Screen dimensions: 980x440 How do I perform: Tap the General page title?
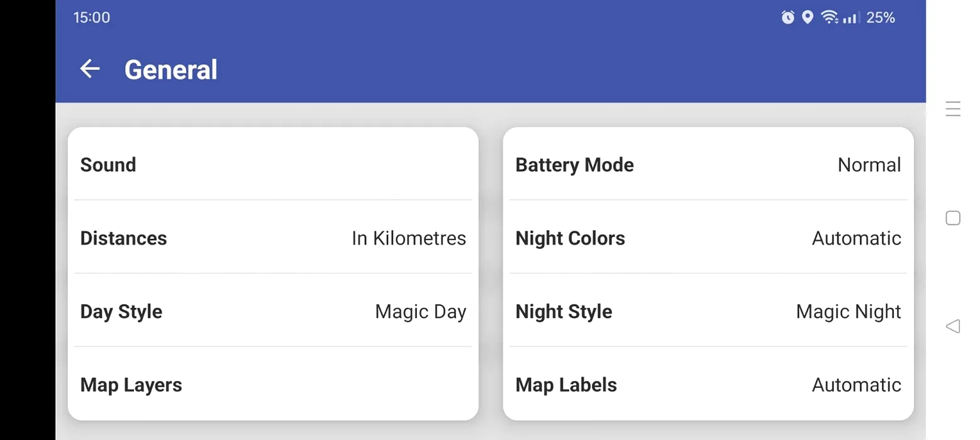(171, 69)
